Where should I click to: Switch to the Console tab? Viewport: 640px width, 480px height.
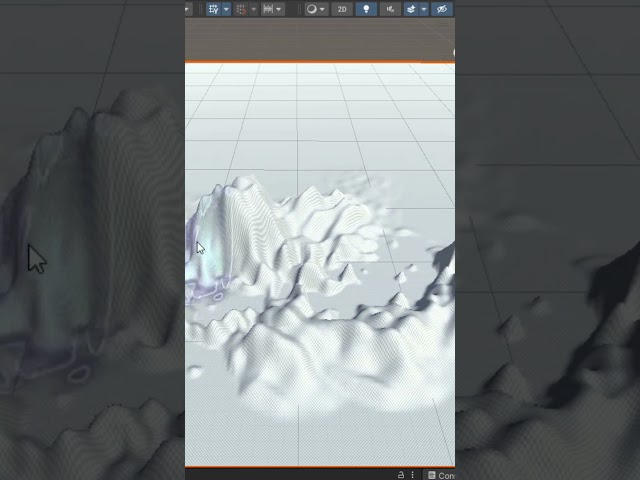tap(441, 475)
